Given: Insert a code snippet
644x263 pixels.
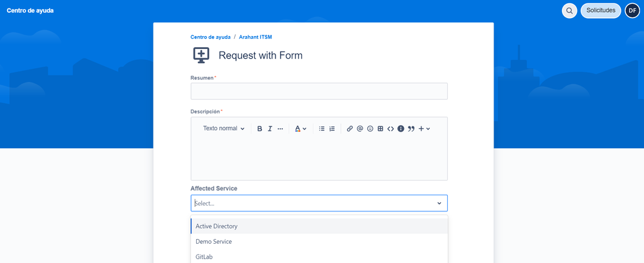Looking at the screenshot, I should pos(390,129).
